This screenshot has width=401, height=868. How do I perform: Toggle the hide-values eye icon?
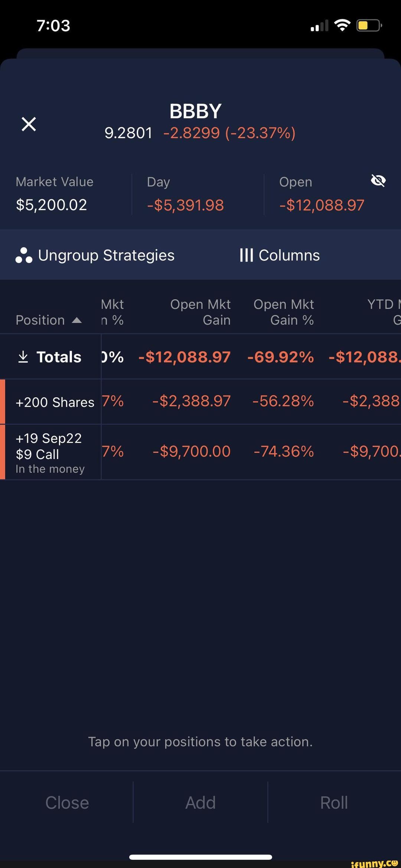tap(378, 181)
